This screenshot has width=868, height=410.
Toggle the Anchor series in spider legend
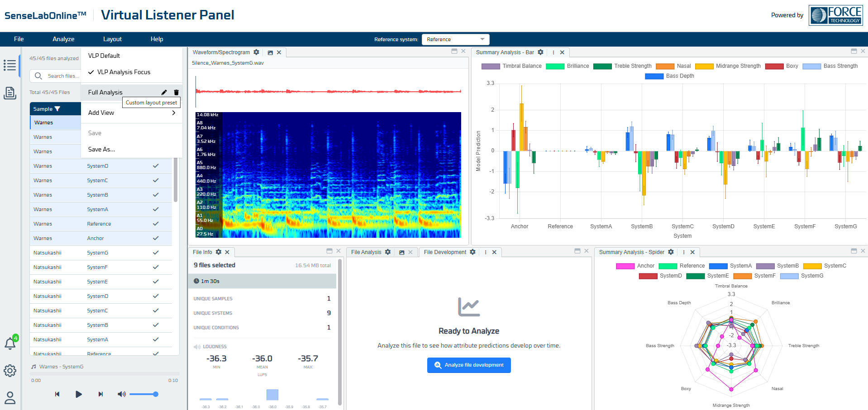point(635,266)
